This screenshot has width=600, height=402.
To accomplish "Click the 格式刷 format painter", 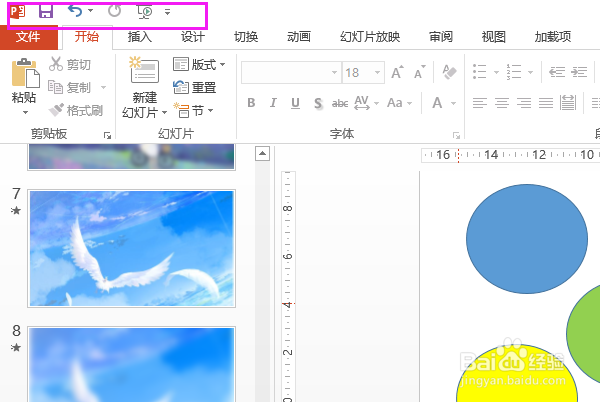I will [76, 111].
